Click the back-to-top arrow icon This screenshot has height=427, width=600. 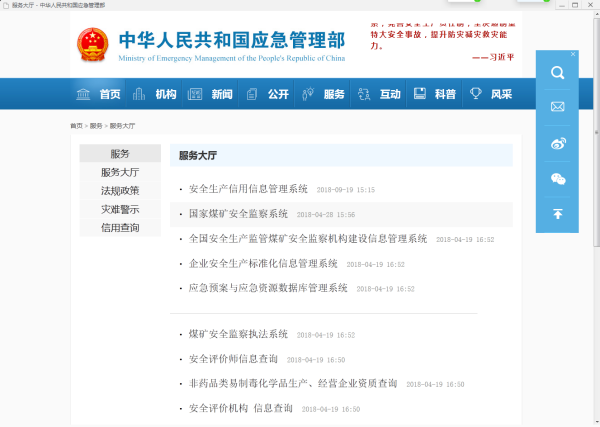pyautogui.click(x=558, y=214)
